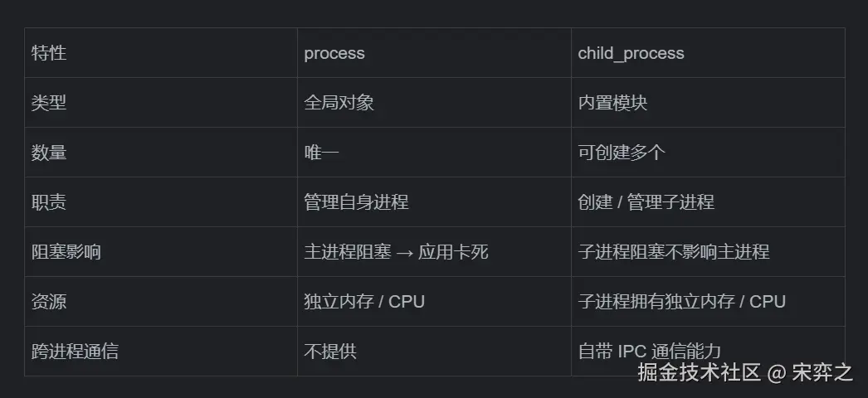Click the 主进程阻塞 → 应用卡死 cell
The width and height of the screenshot is (868, 398).
click(396, 252)
